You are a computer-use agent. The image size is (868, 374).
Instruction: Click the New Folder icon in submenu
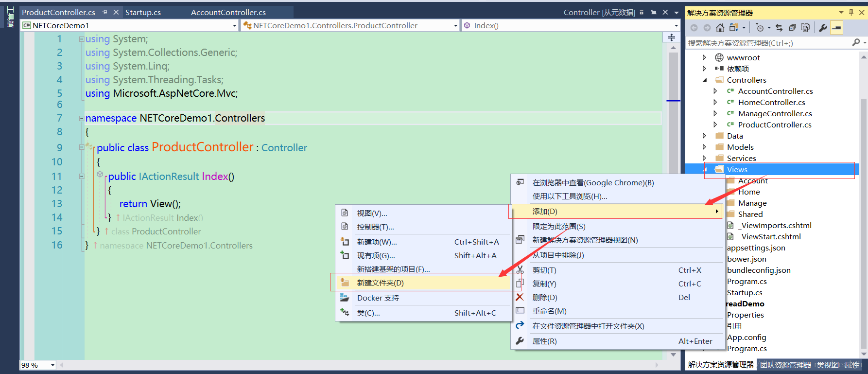[345, 282]
